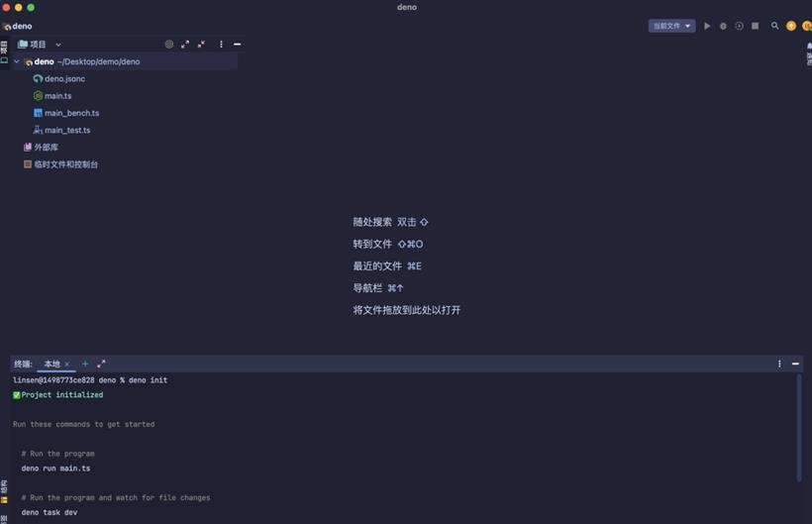Click the 'deno init' command line in terminal
The image size is (812, 524).
pyautogui.click(x=90, y=380)
